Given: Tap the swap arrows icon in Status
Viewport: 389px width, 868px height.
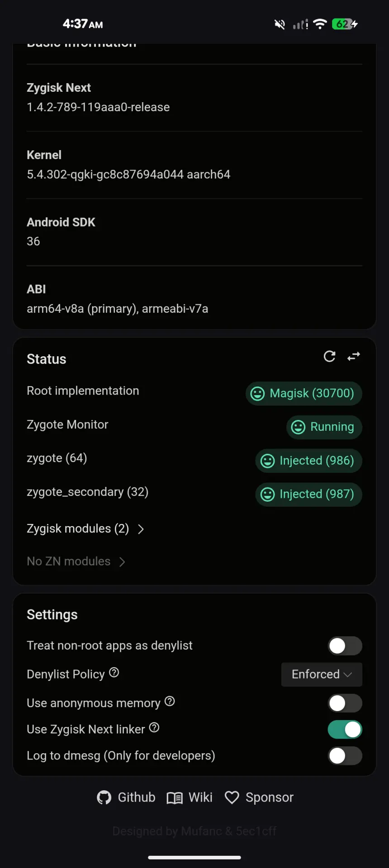Looking at the screenshot, I should [354, 357].
